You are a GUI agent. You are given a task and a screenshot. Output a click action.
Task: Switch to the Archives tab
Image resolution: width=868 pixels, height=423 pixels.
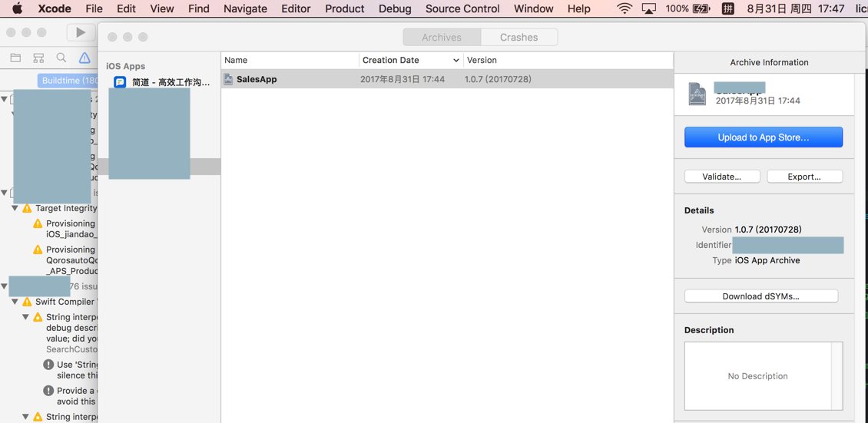pos(442,37)
